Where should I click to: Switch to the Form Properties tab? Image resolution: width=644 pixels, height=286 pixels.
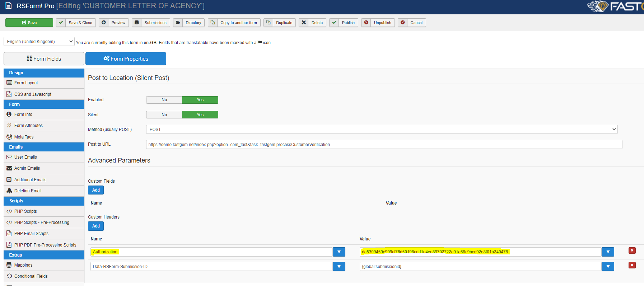126,59
